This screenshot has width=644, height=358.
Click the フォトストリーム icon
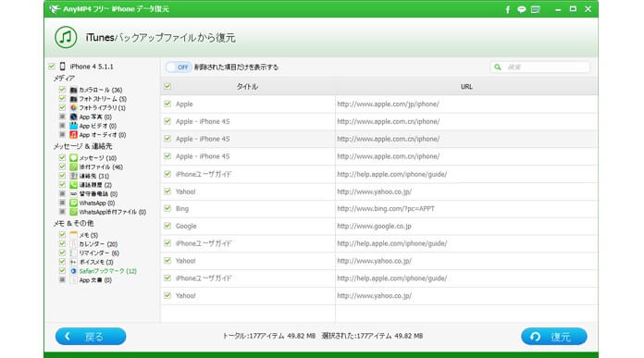point(73,99)
